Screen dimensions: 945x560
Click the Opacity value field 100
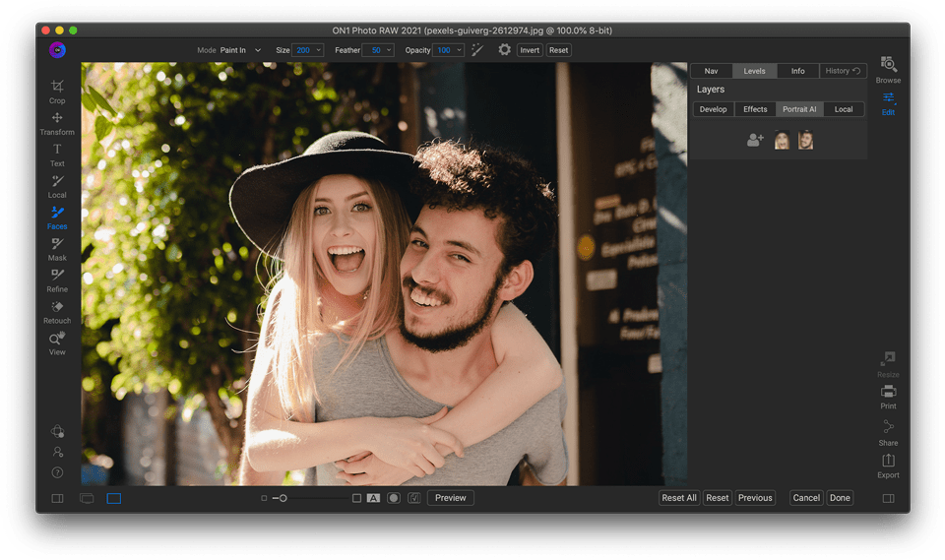pos(444,50)
